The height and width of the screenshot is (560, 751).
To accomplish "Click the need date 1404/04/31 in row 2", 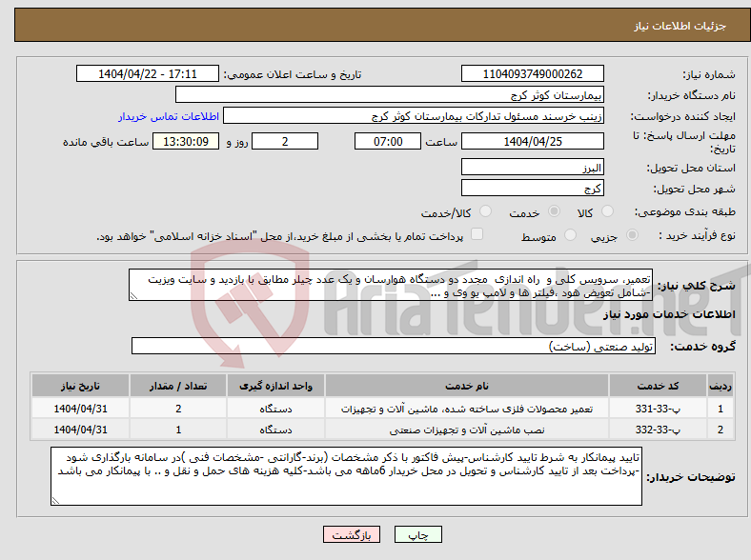I will [x=80, y=430].
